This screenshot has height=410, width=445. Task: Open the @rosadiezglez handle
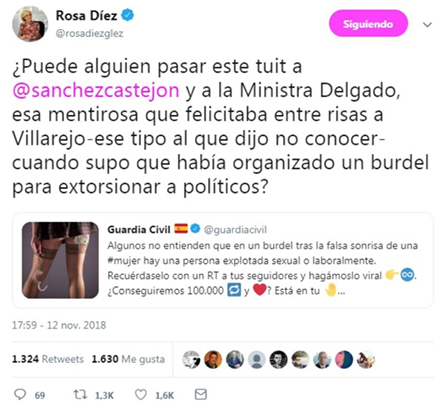click(89, 33)
